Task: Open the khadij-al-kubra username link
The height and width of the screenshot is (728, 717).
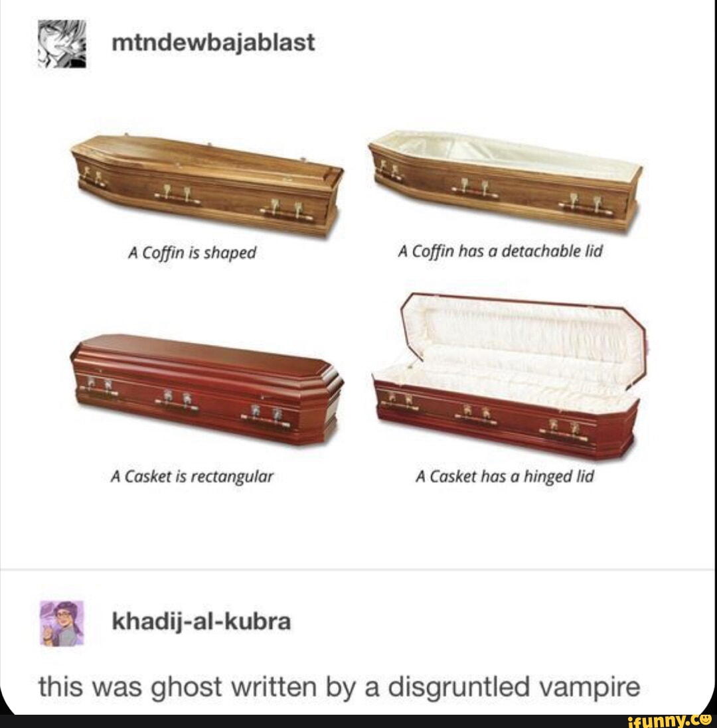Action: click(x=202, y=621)
